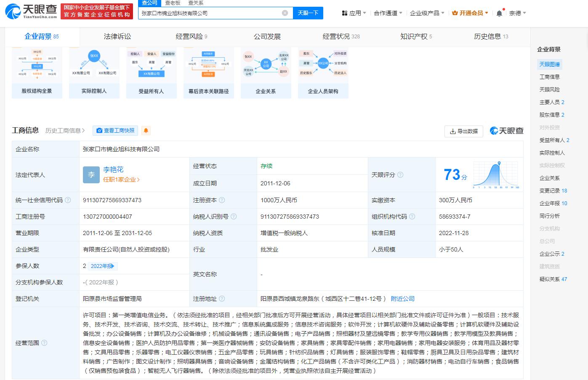Screen dimensions: 588x380
Task: Click the 附近公司 link
Action: [x=403, y=299]
